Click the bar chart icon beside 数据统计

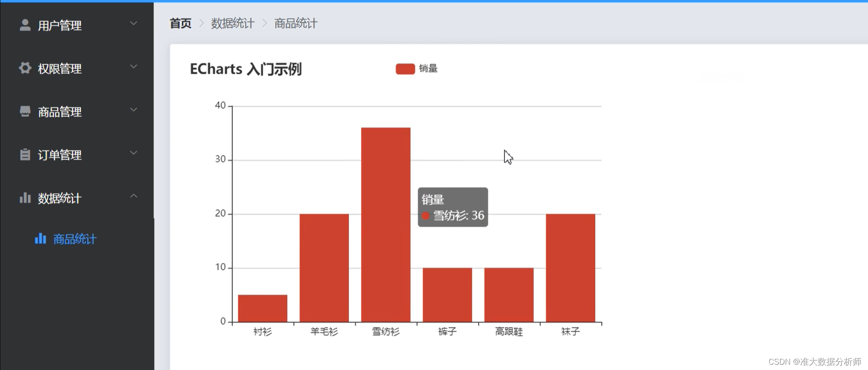pyautogui.click(x=25, y=198)
